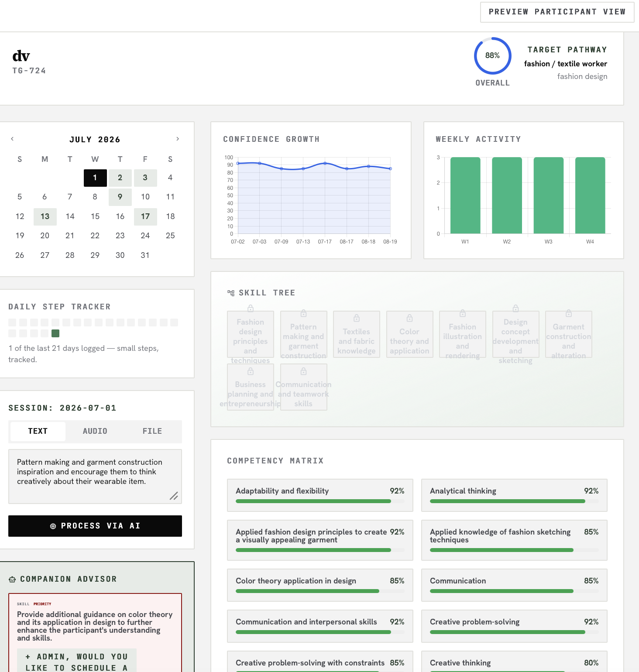Switch to the FILE session tab
Screen dimensions: 639x672
(x=152, y=431)
